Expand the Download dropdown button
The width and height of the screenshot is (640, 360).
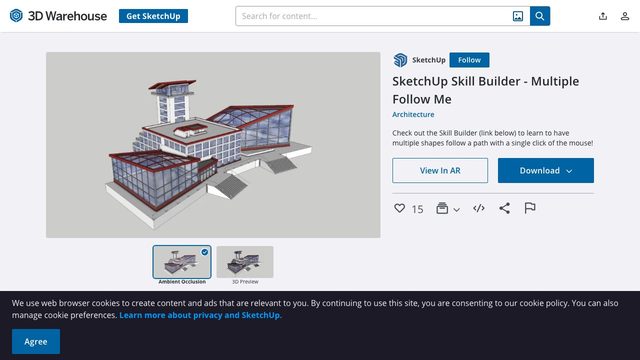click(546, 171)
